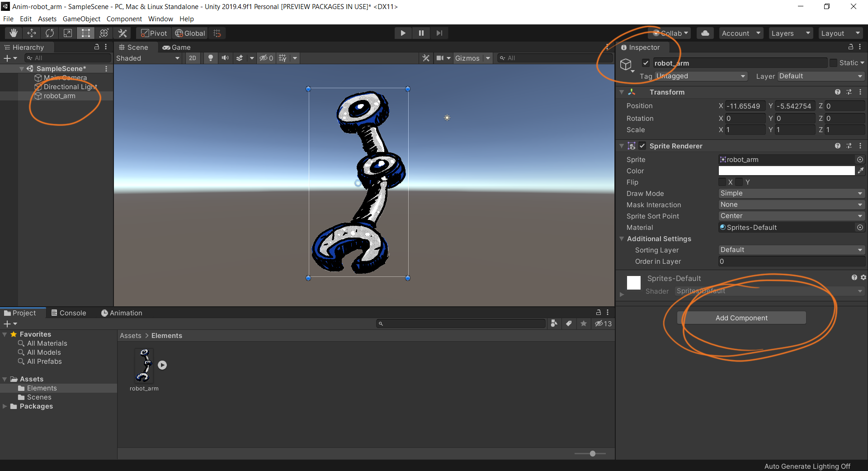Select the Hand tool in toolbar
This screenshot has width=868, height=471.
pos(14,33)
